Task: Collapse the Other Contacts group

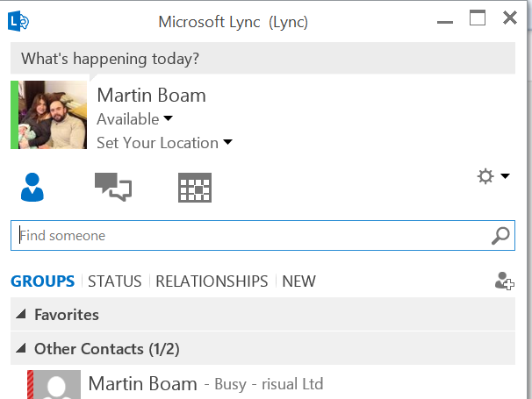Action: (20, 349)
